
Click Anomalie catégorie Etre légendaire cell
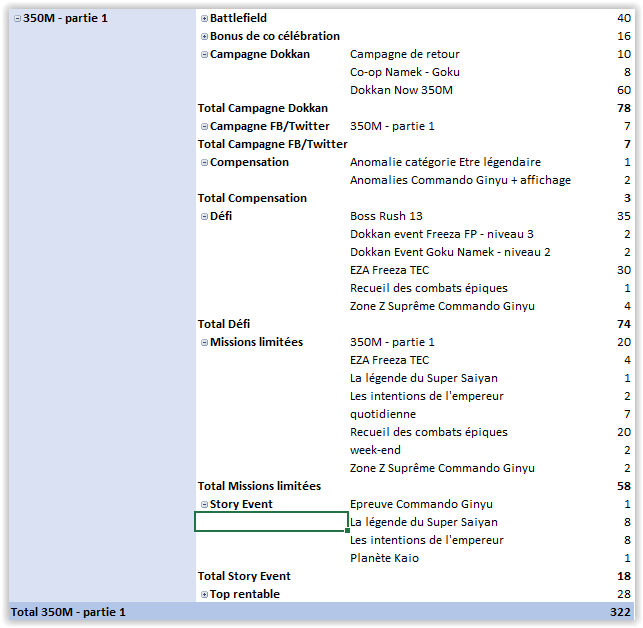click(445, 162)
